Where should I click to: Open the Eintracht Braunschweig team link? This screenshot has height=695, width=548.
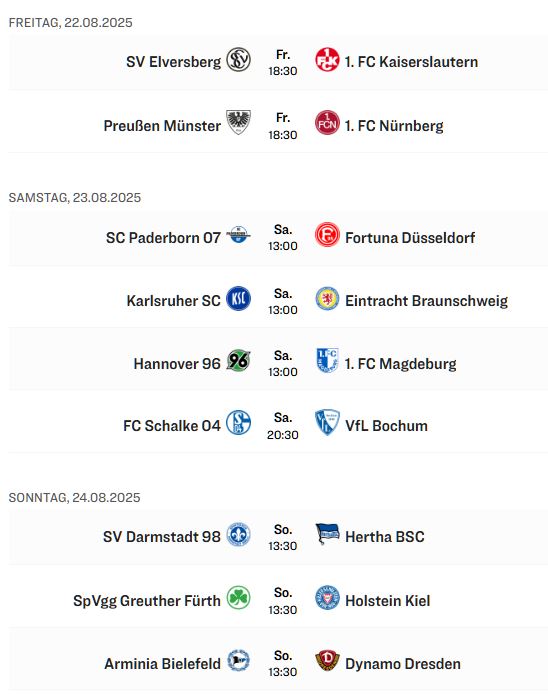(x=427, y=301)
